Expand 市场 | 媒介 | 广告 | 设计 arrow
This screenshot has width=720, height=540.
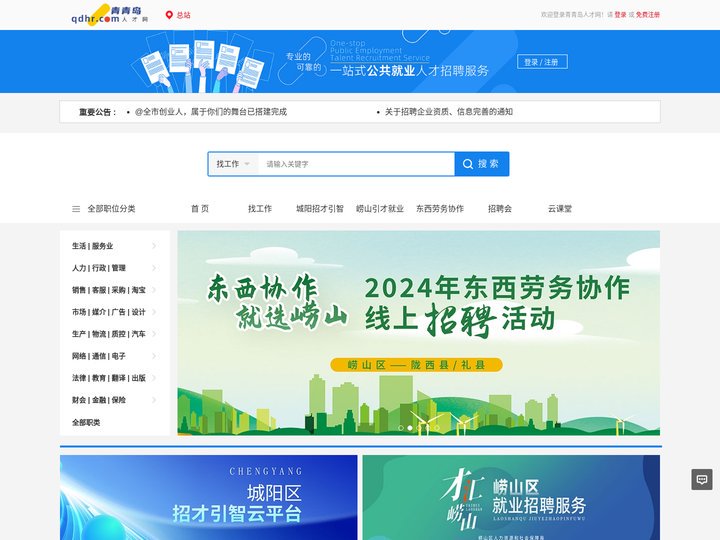[x=154, y=312]
